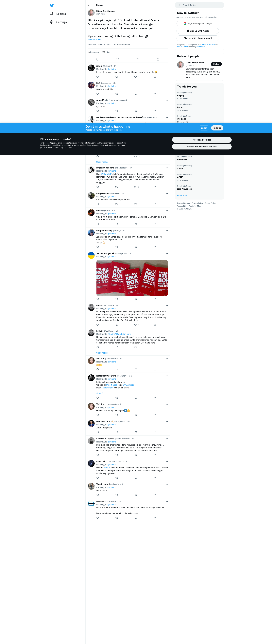Show more trends for you
Image resolution: width=272 pixels, height=644 pixels.
pyautogui.click(x=182, y=196)
